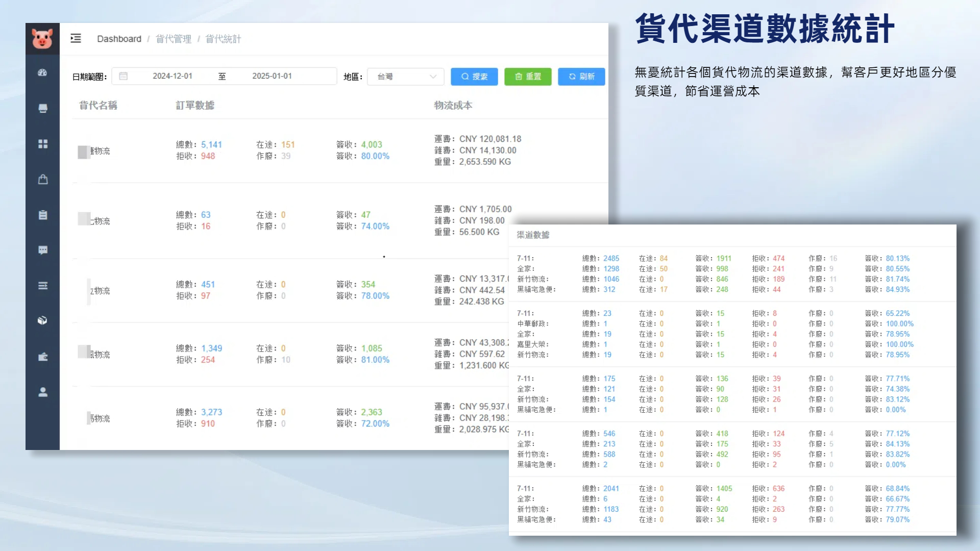Screen dimensions: 980x551
Task: Click the 渠道數據 panel heading
Action: pyautogui.click(x=533, y=235)
